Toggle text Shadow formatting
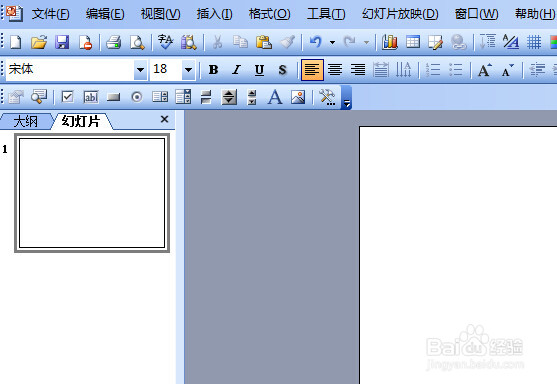 (282, 70)
